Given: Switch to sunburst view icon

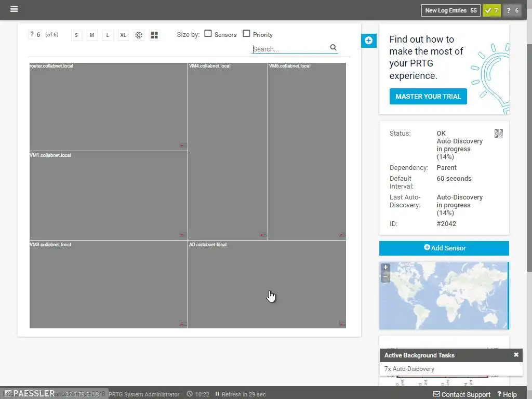Looking at the screenshot, I should 139,35.
